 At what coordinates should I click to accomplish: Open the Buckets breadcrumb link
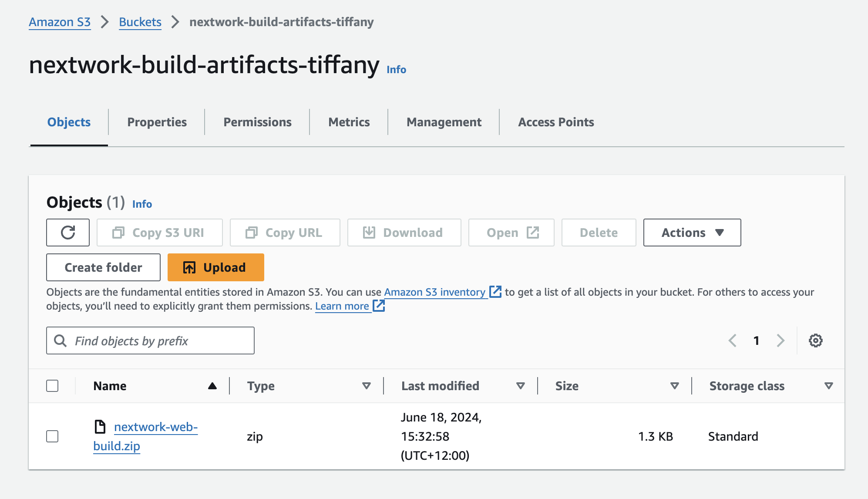click(x=140, y=22)
